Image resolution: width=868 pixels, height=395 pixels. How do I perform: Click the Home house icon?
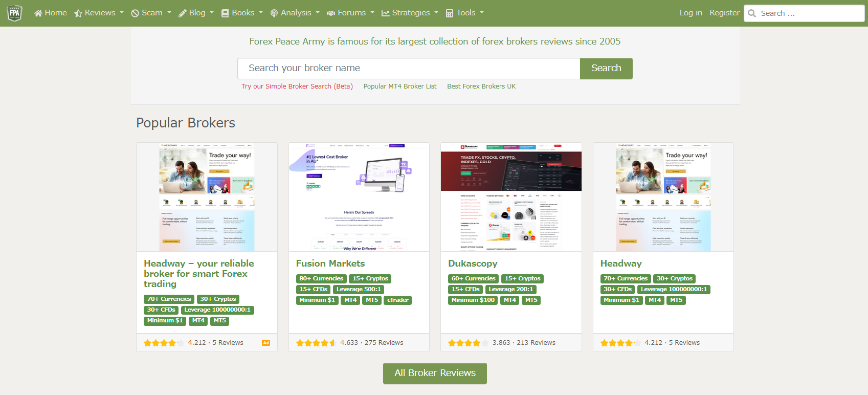point(38,13)
